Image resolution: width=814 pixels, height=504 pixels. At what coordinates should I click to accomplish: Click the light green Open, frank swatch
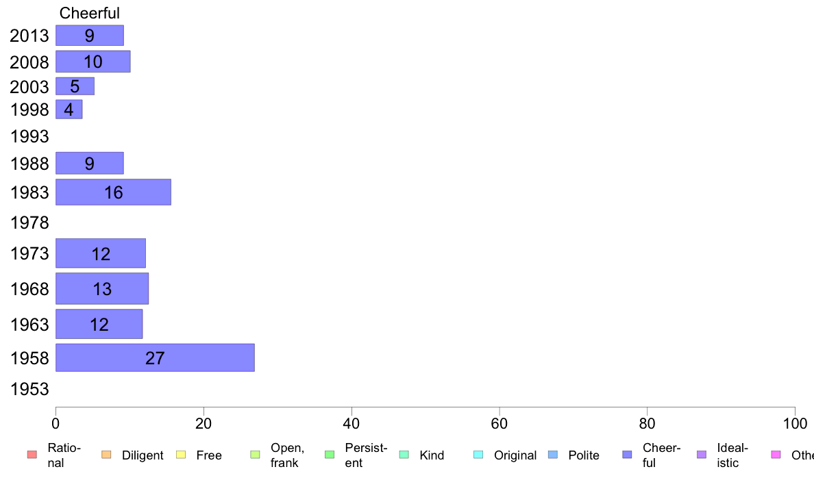pyautogui.click(x=255, y=455)
